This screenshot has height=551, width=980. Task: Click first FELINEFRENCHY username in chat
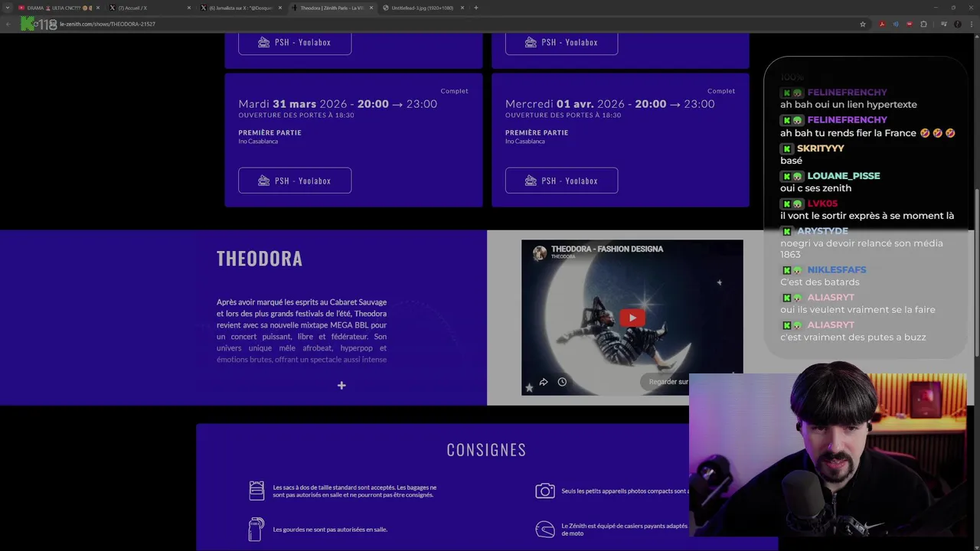(x=847, y=93)
